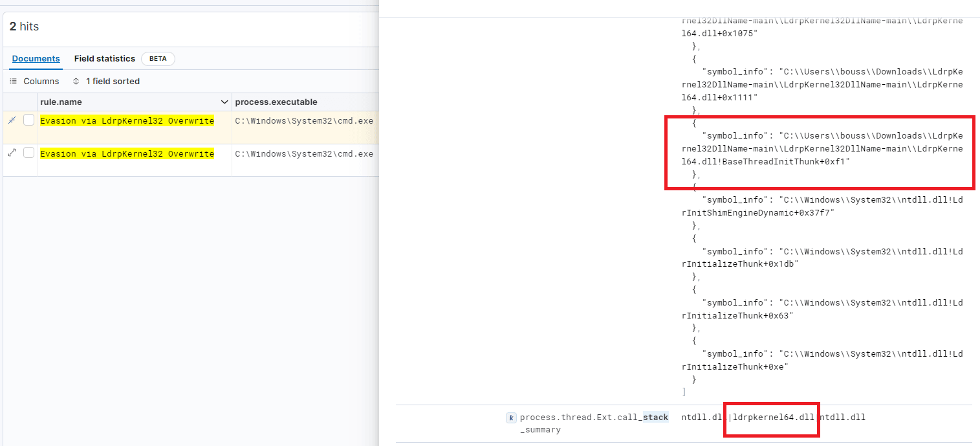The image size is (980, 446).
Task: Click the BETA badge
Action: click(158, 59)
